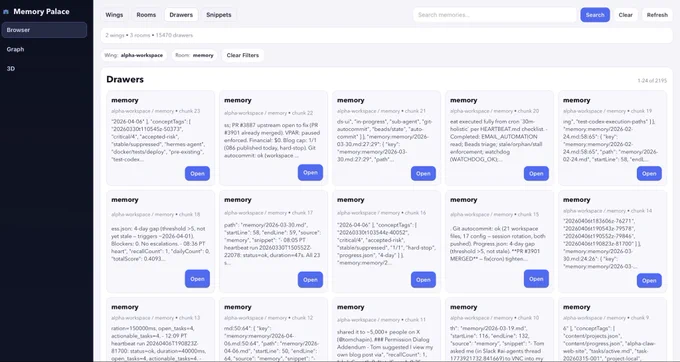Click the '2 wings • 3 rooms • 15470 drawers' summary
680x362 pixels.
point(149,35)
